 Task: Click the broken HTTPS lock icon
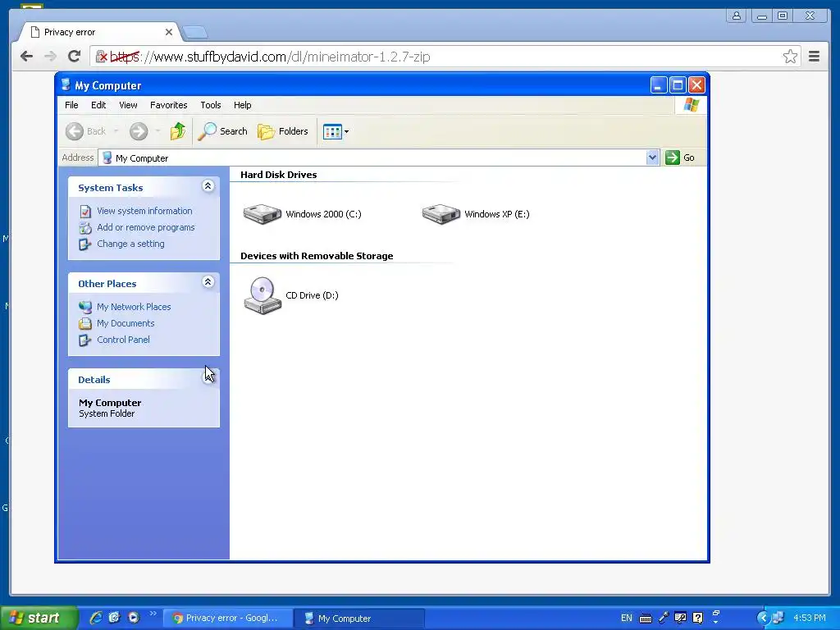[x=101, y=57]
